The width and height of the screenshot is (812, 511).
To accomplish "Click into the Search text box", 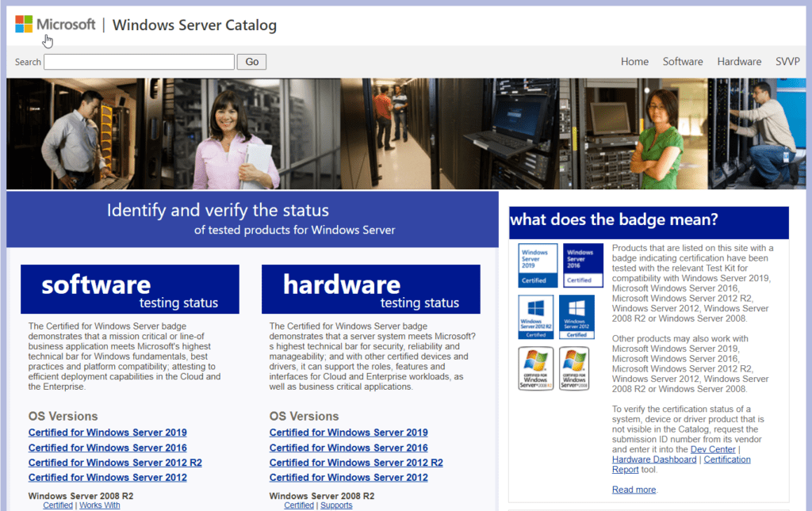I will 140,62.
